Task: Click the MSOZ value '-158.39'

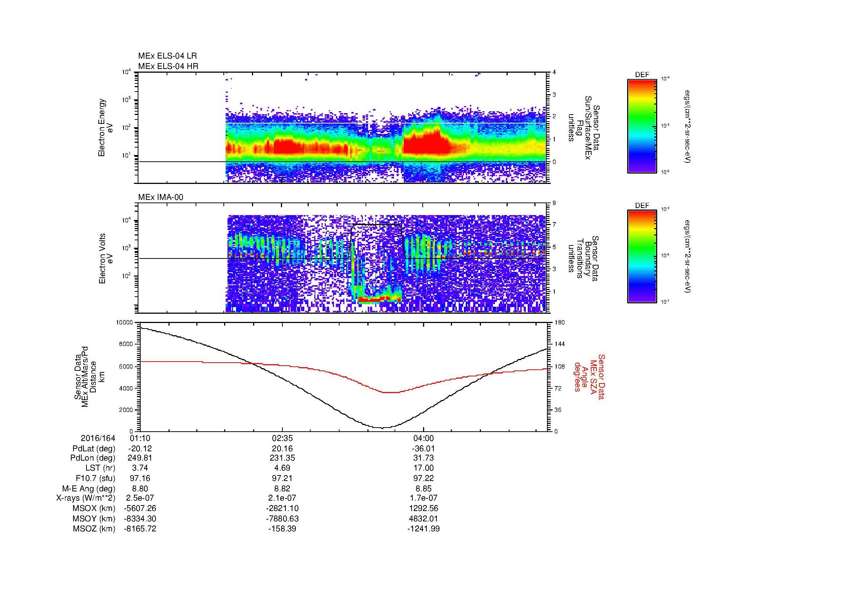Action: [282, 529]
